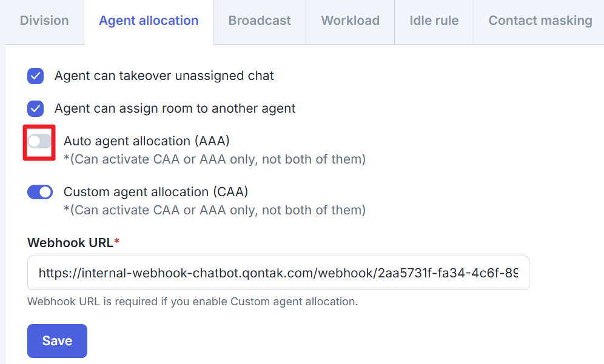The width and height of the screenshot is (604, 364).
Task: Click the "Auto agent allocation (AAA)" label text
Action: [x=147, y=141]
